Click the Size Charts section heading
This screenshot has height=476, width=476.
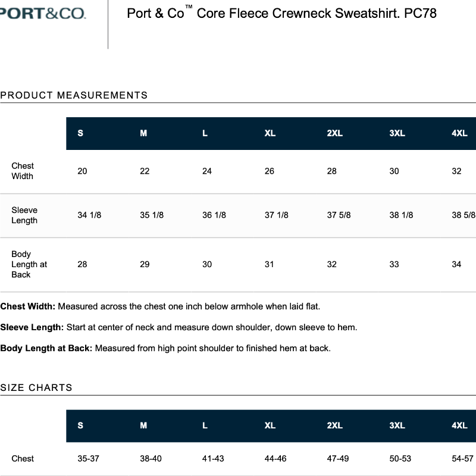[36, 387]
